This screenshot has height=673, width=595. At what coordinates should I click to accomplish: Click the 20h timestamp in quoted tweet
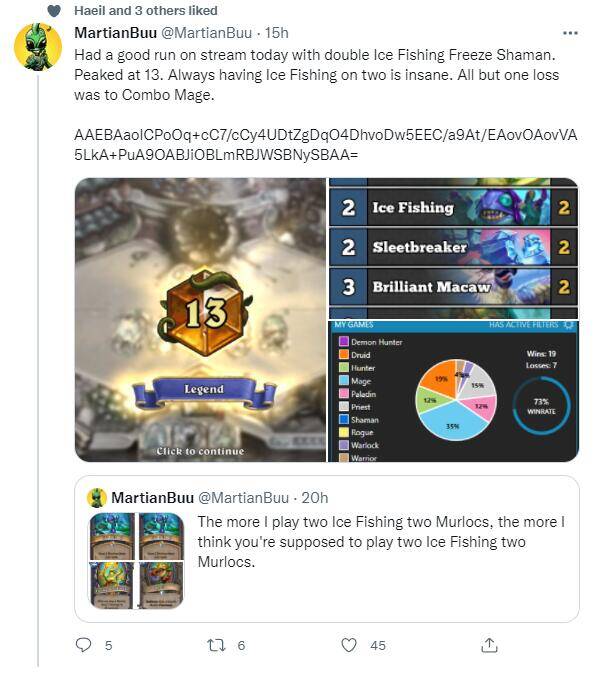315,498
